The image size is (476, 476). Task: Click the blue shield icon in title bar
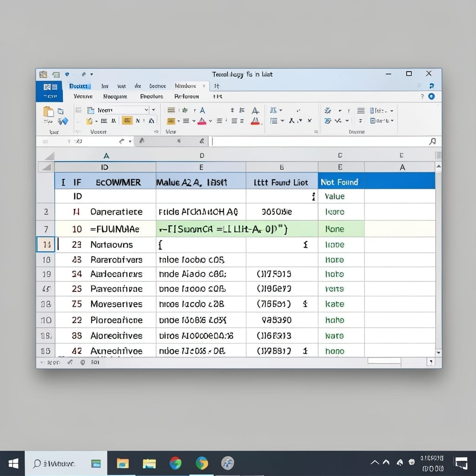click(67, 74)
